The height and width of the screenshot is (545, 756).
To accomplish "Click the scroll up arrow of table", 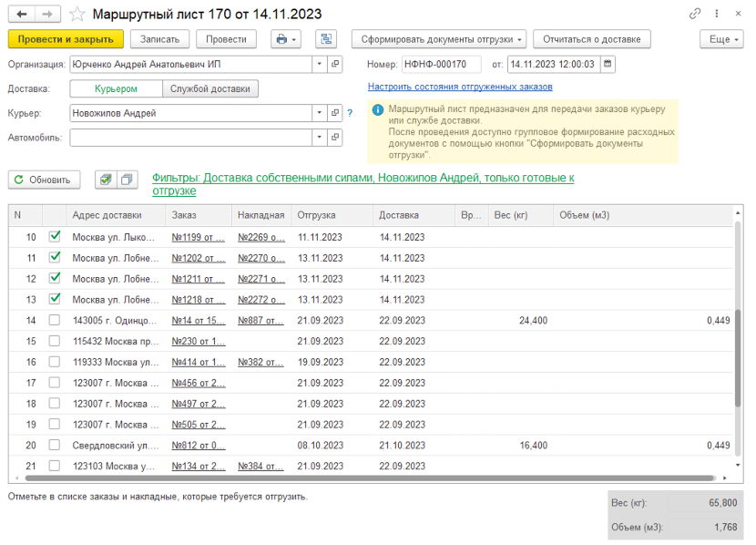I will 738,212.
